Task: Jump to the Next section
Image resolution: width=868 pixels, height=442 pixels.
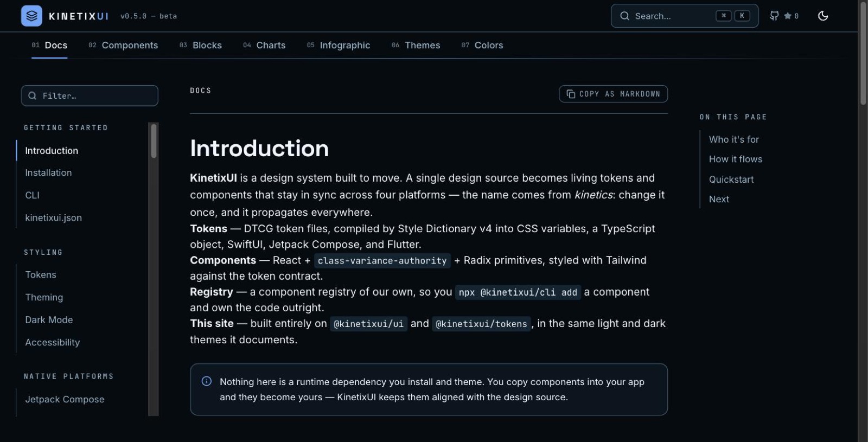Action: (719, 199)
